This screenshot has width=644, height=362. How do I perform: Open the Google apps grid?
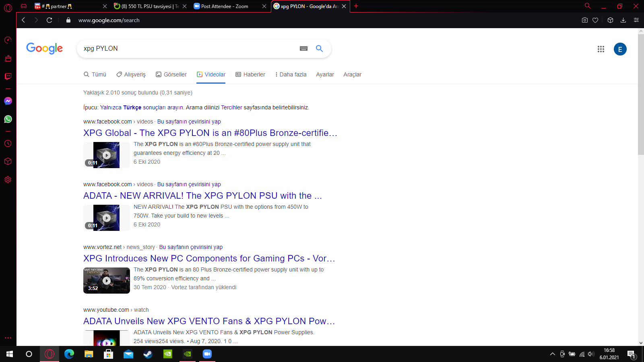601,49
